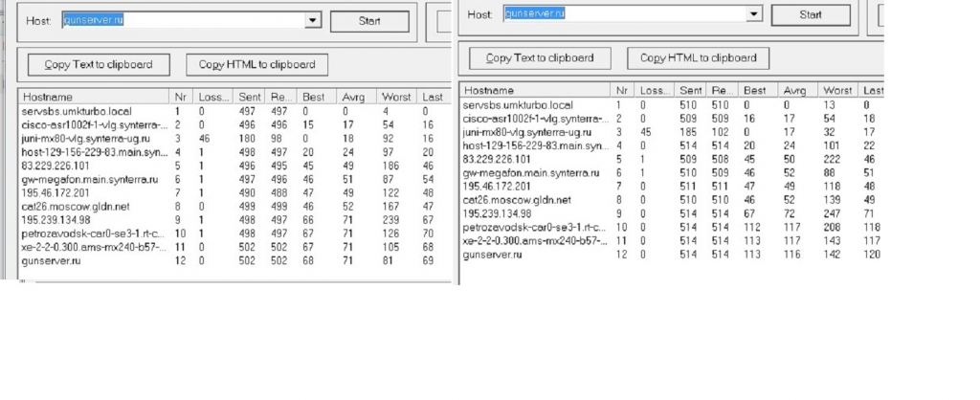Click Avrg column header in right window
980x400 pixels.
796,90
